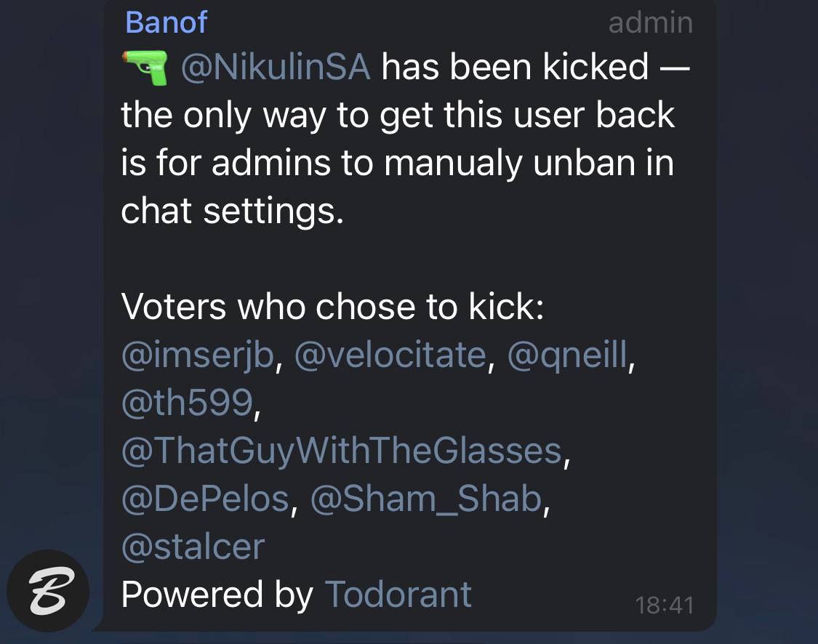Open the @velocitate mention

390,355
